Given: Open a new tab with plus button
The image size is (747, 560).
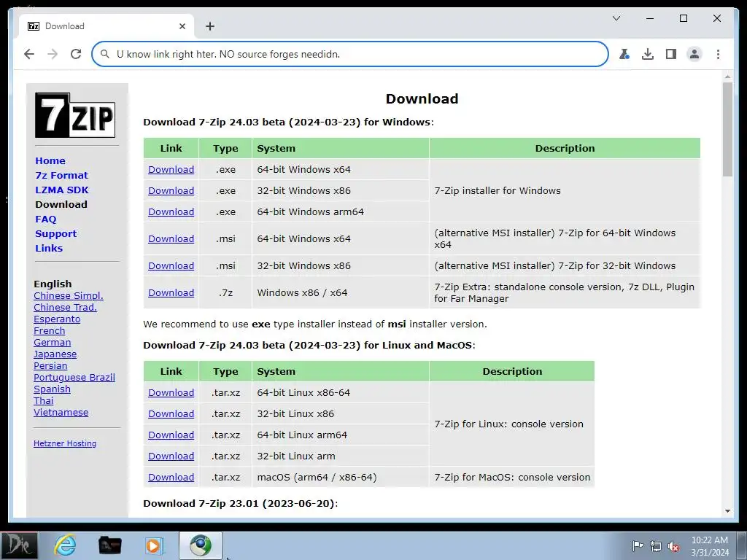Looking at the screenshot, I should point(210,26).
